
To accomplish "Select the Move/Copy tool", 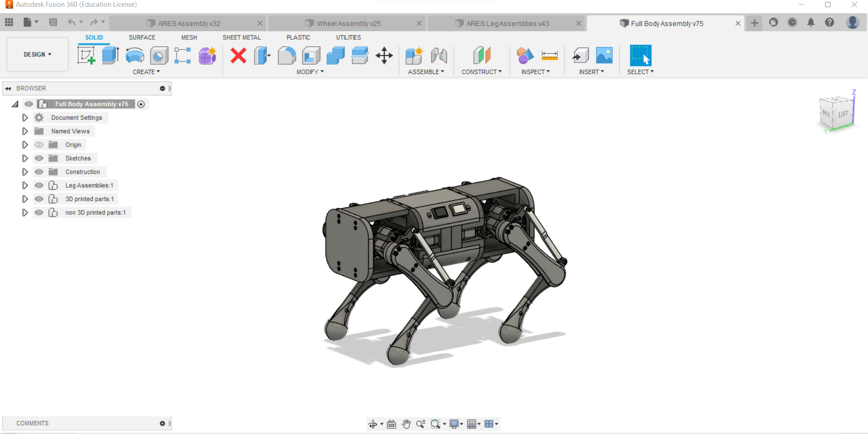I will [384, 56].
